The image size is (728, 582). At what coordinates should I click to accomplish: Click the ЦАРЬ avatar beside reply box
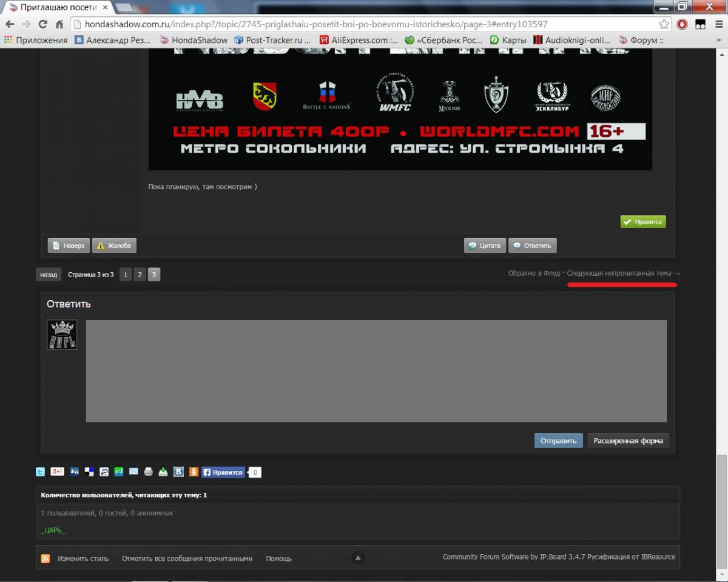tap(62, 335)
